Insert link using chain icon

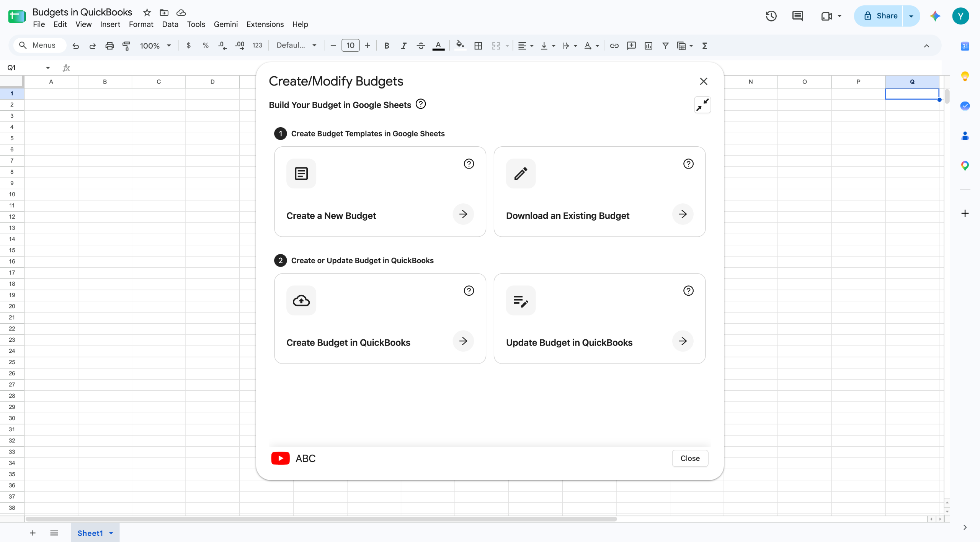[x=614, y=46]
